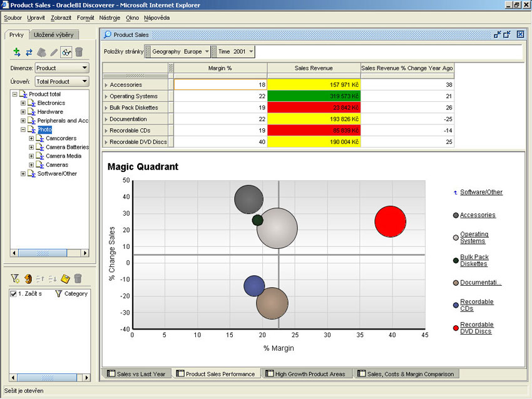Click the funnel-with-gear filter icon
This screenshot has width=532, height=399.
point(15,279)
